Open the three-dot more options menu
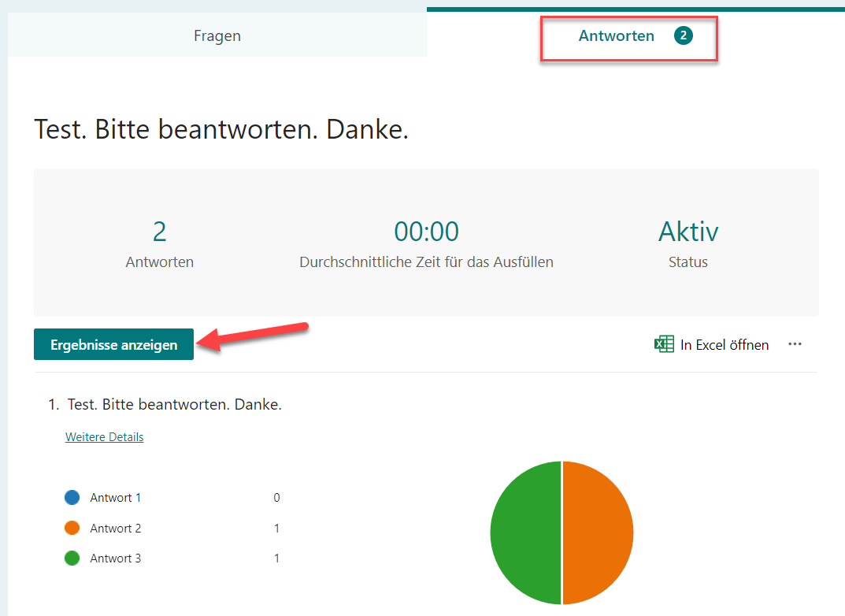The width and height of the screenshot is (845, 616). (795, 344)
